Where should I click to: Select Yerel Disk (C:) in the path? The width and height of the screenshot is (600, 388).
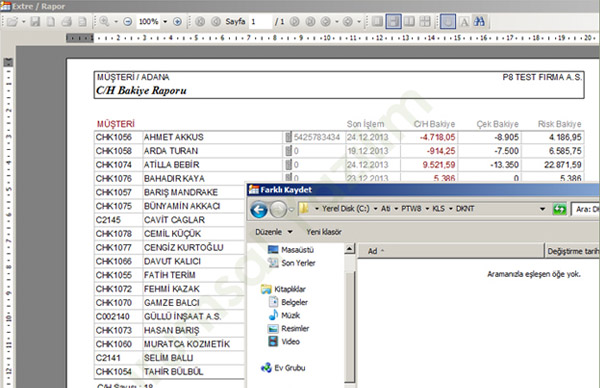point(346,209)
